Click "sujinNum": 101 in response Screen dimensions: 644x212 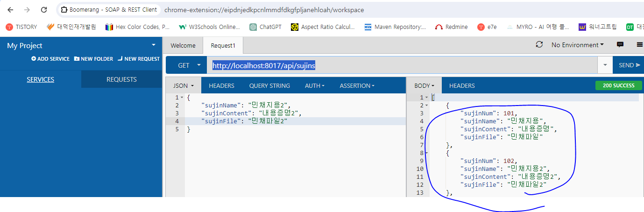tap(488, 113)
